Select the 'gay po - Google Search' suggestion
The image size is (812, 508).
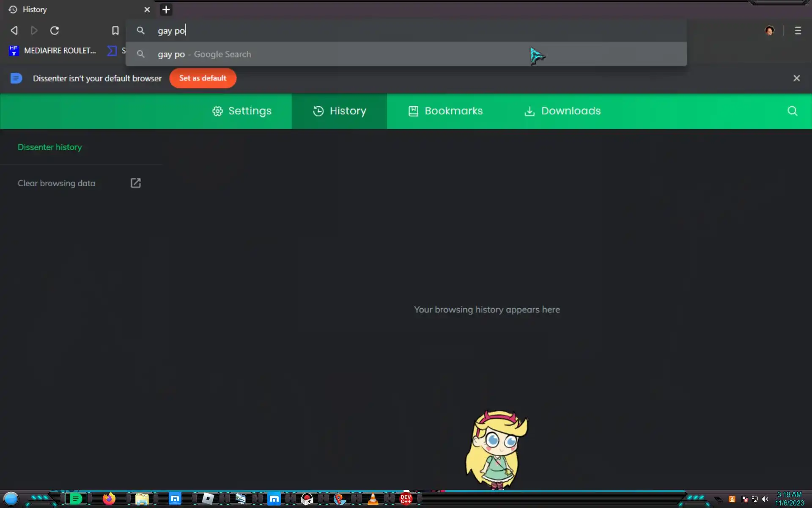tap(204, 54)
